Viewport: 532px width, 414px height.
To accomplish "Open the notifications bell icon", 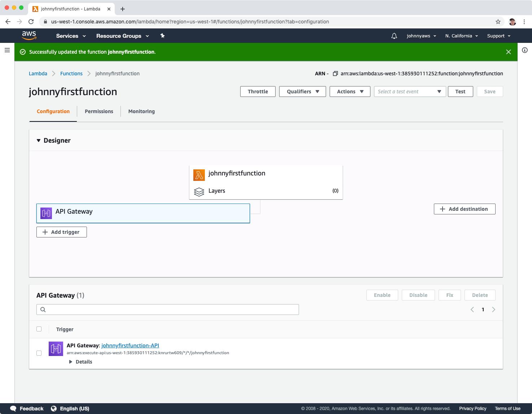I will tap(394, 36).
